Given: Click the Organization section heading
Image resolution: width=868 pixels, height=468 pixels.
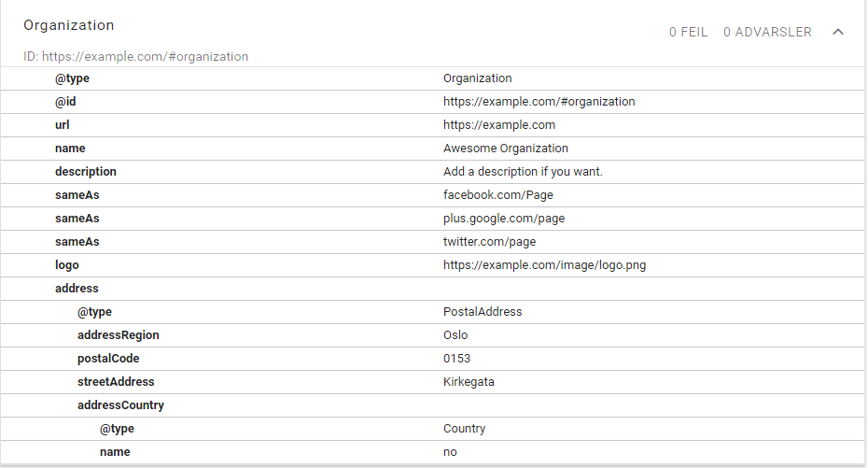Looking at the screenshot, I should 69,25.
